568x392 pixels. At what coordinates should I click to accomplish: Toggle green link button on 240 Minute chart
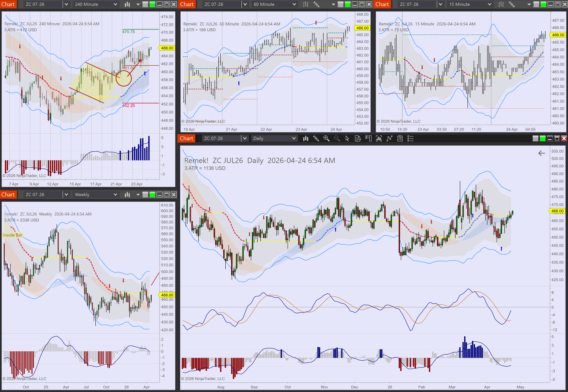pos(152,4)
